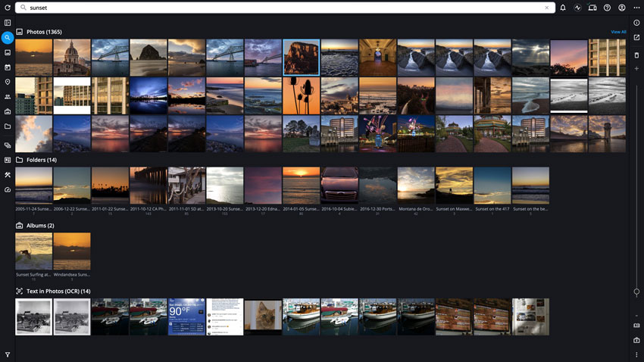This screenshot has width=644, height=362.
Task: Open the 2011-01-22 Sunse... folder
Action: tap(110, 186)
